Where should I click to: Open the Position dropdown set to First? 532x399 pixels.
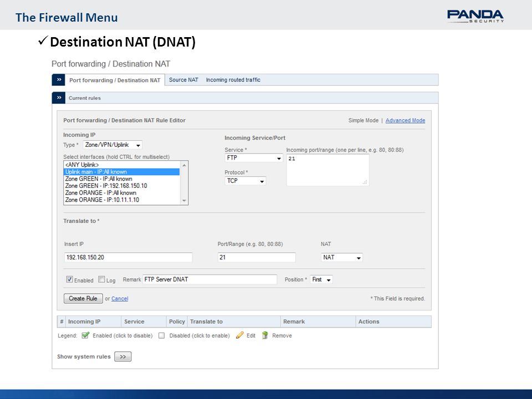pos(321,279)
